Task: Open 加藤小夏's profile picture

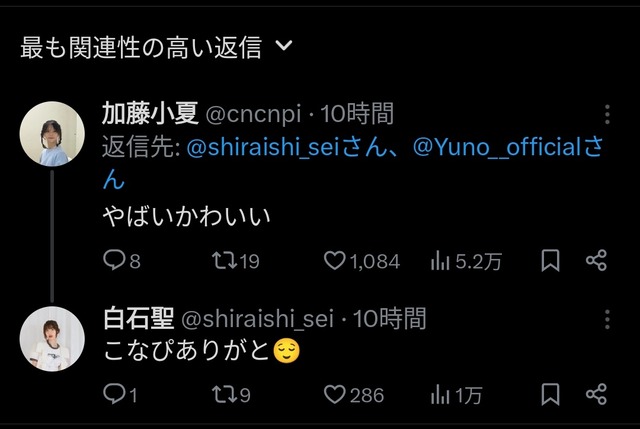Action: coord(52,134)
